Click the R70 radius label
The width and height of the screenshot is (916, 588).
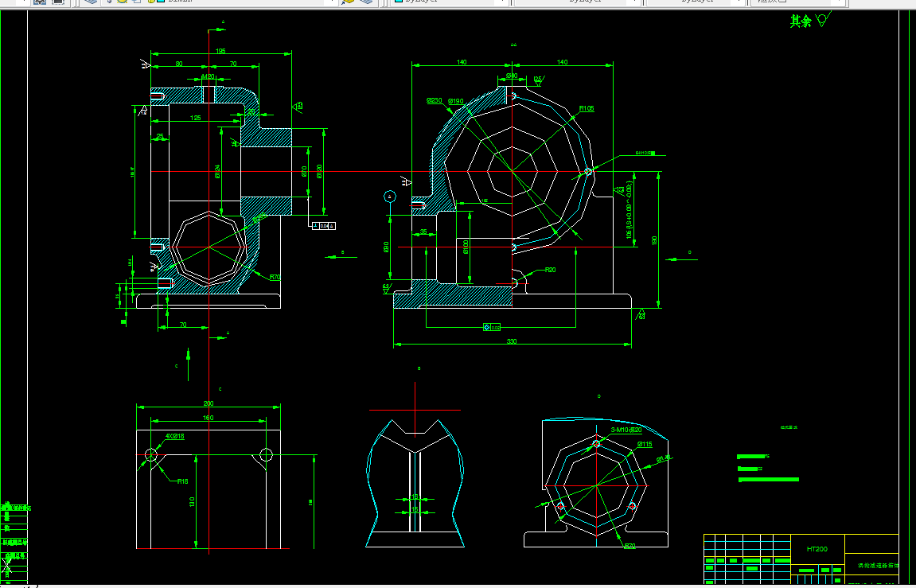click(275, 278)
